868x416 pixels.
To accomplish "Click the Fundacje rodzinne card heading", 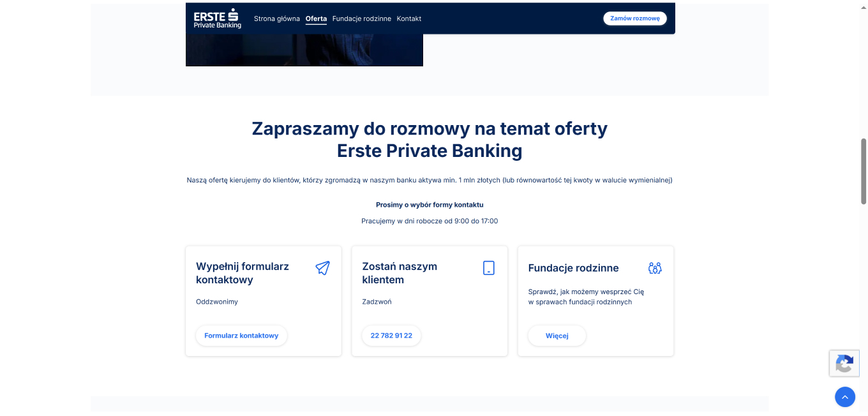I will [573, 268].
